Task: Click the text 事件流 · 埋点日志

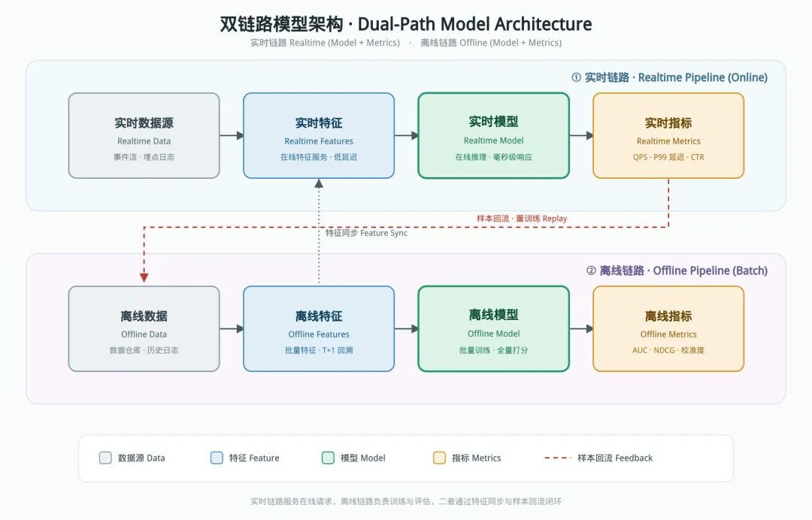Action: (144, 157)
